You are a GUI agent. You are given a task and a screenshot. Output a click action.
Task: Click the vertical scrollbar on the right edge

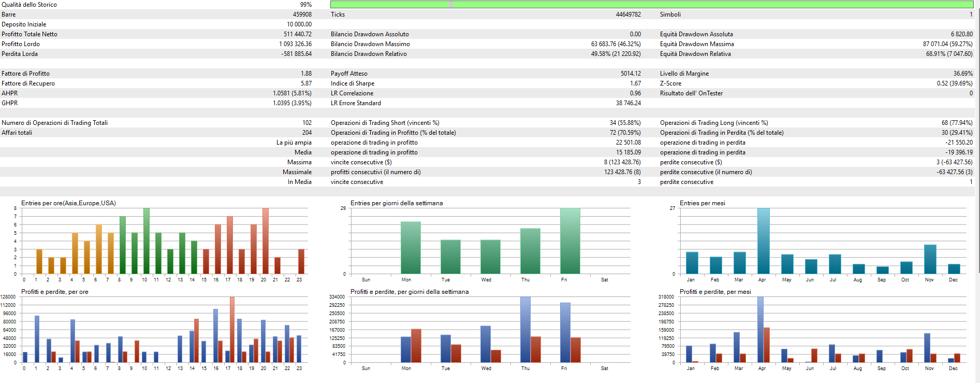(x=977, y=191)
